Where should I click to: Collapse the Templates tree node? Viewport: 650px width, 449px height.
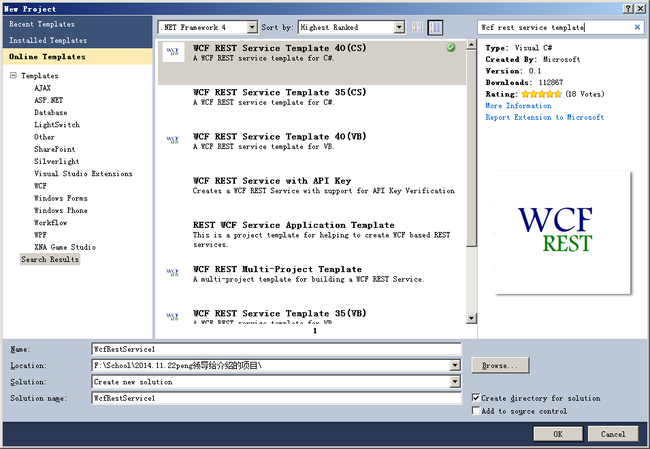click(x=13, y=75)
